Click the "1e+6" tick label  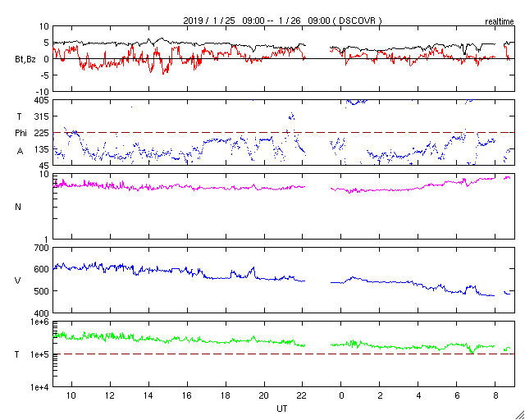(x=40, y=322)
